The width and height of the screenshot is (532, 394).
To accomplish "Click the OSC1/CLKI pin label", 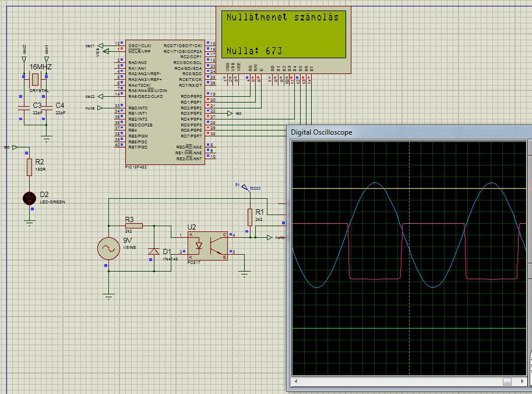I will coord(140,45).
